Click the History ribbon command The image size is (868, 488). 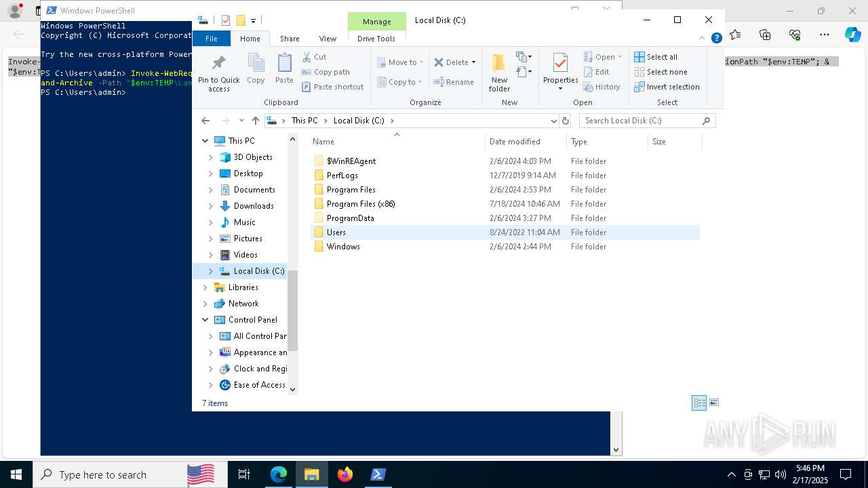[x=601, y=87]
